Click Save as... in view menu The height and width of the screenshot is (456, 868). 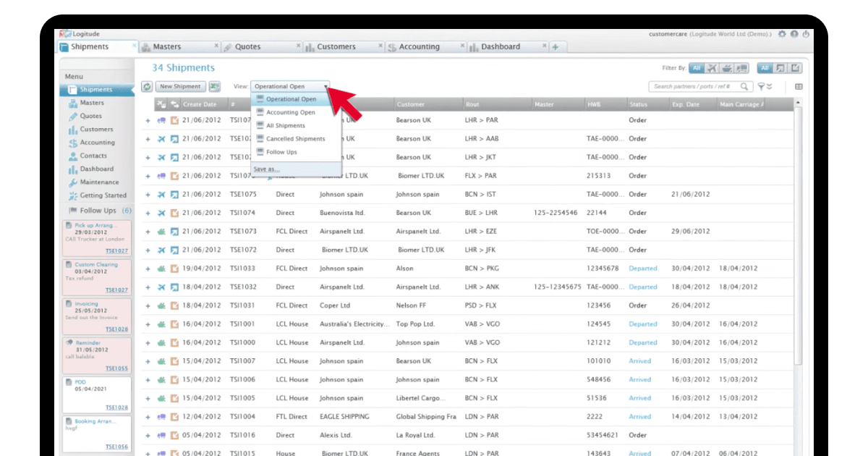(266, 169)
